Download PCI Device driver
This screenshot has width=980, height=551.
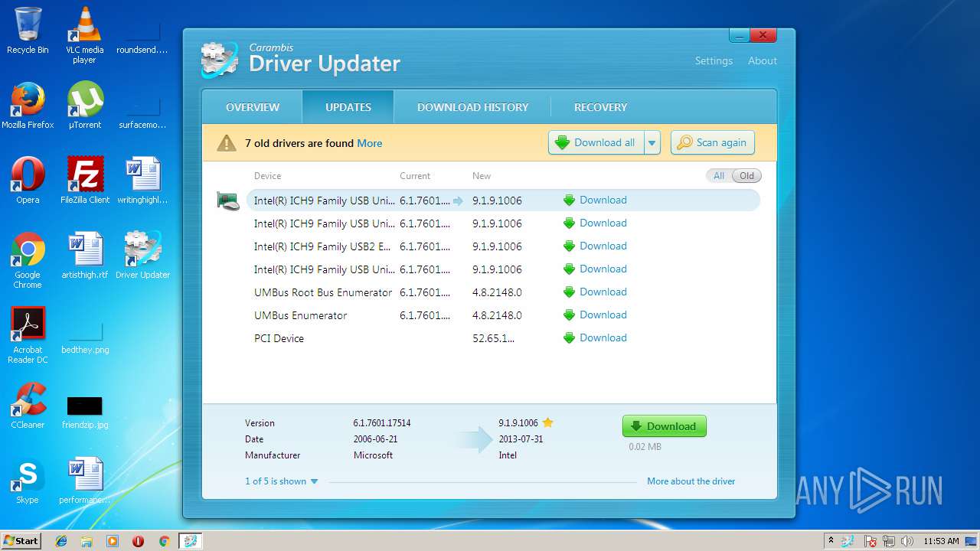click(x=596, y=338)
